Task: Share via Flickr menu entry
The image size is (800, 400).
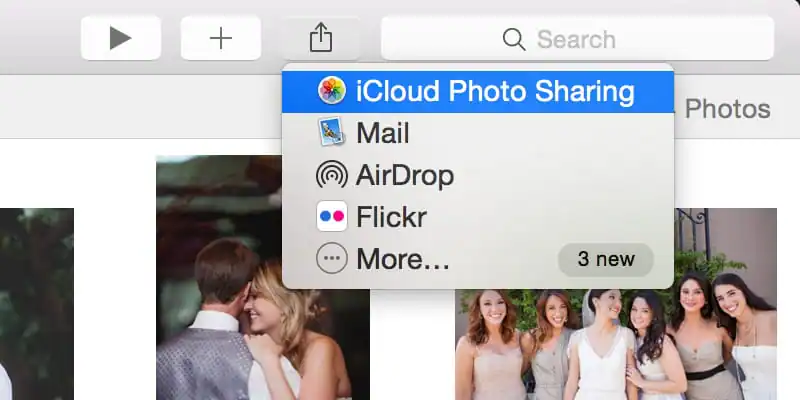Action: (x=478, y=217)
